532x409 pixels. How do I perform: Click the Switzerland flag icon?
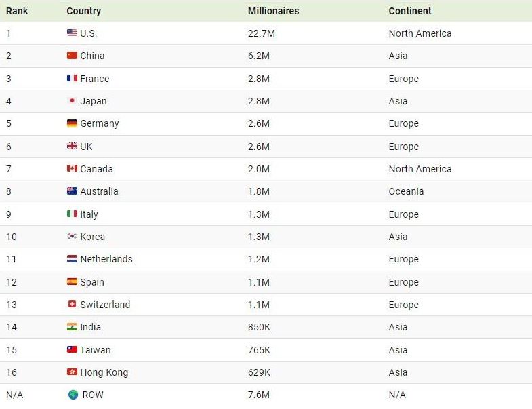point(72,304)
